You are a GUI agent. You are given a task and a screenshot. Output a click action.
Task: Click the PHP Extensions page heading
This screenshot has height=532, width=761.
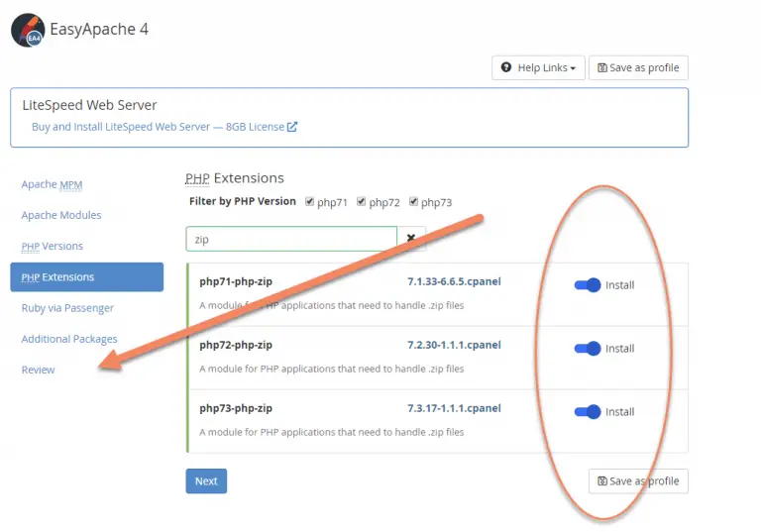coord(235,178)
